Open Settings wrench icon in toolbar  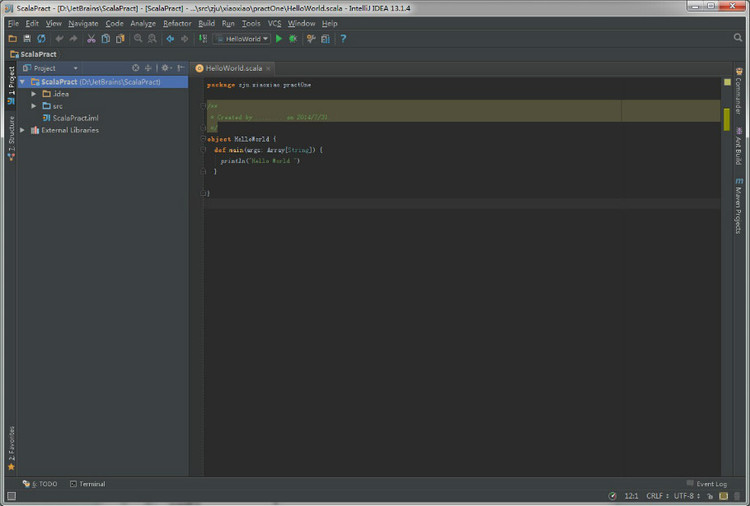[x=311, y=39]
